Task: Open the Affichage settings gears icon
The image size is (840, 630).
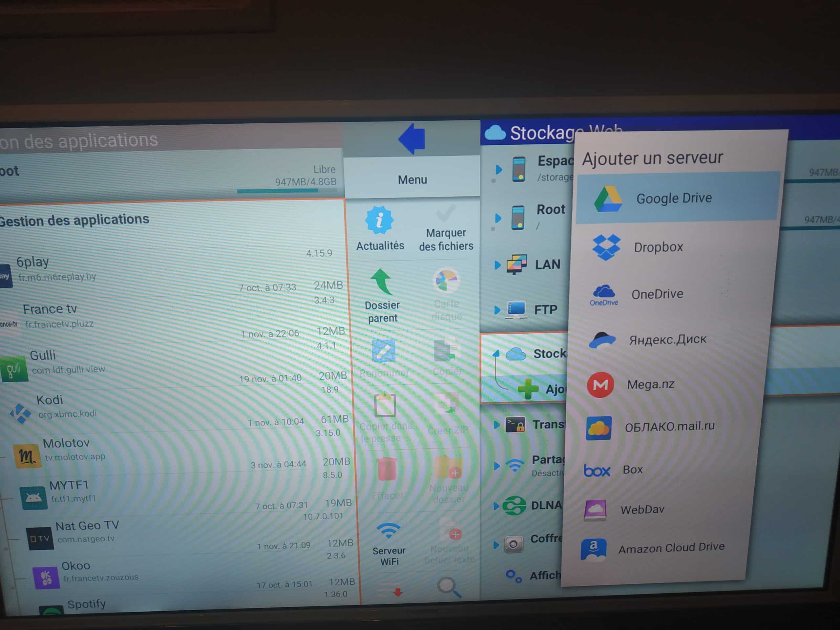Action: [x=514, y=577]
